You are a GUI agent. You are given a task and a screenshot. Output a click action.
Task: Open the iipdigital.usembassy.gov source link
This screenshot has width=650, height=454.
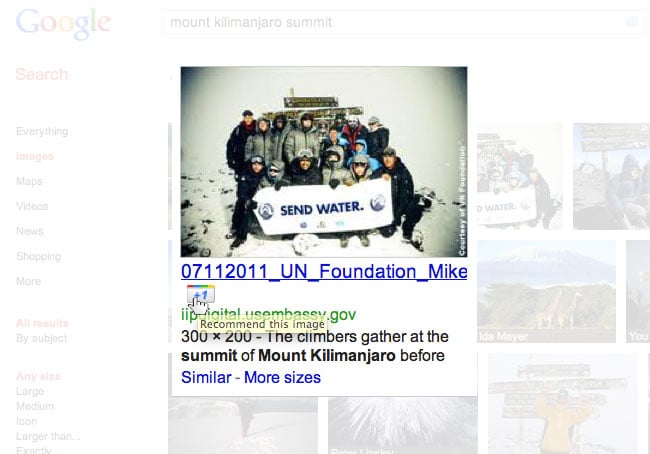(x=268, y=315)
